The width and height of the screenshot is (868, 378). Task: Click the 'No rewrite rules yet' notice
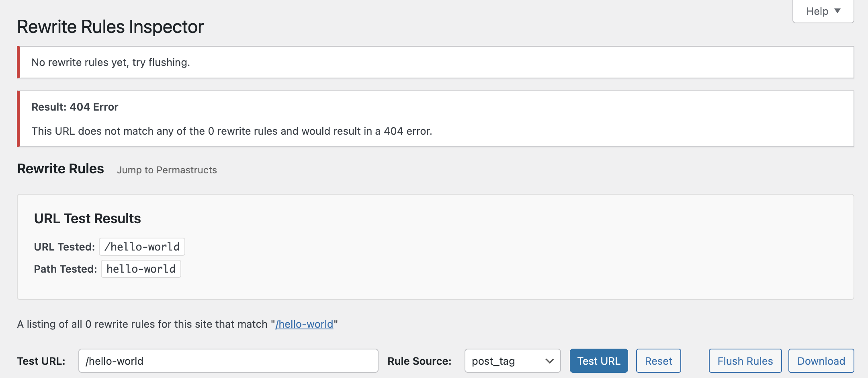111,62
